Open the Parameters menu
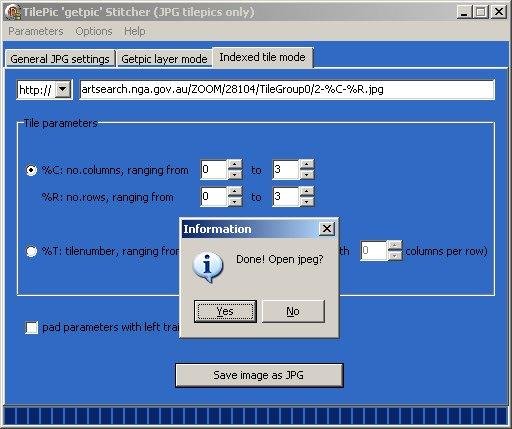Image resolution: width=512 pixels, height=429 pixels. (36, 31)
